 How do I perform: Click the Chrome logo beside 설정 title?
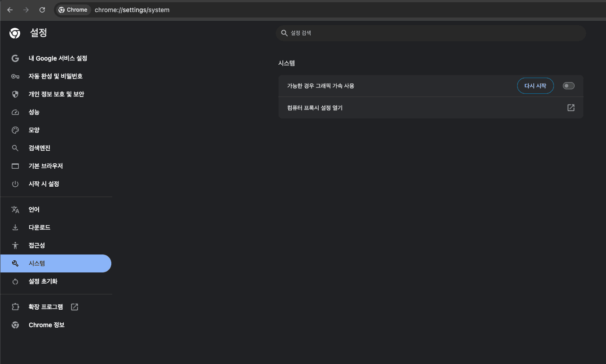point(15,33)
